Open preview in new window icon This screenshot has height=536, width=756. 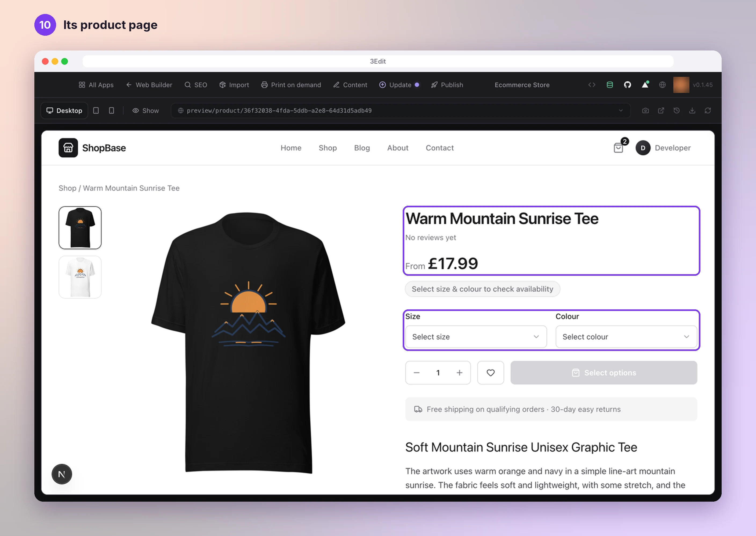coord(661,111)
